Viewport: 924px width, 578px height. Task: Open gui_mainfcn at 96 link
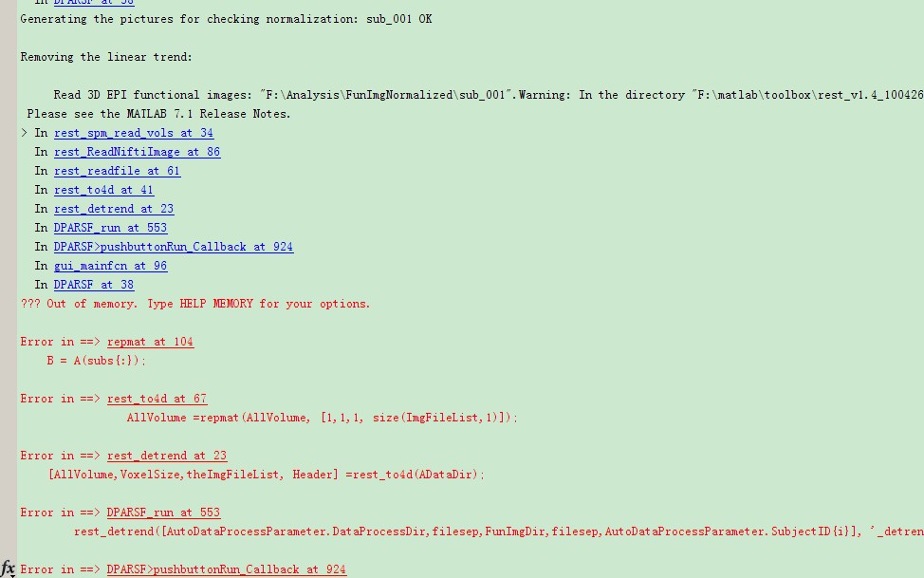tap(110, 266)
